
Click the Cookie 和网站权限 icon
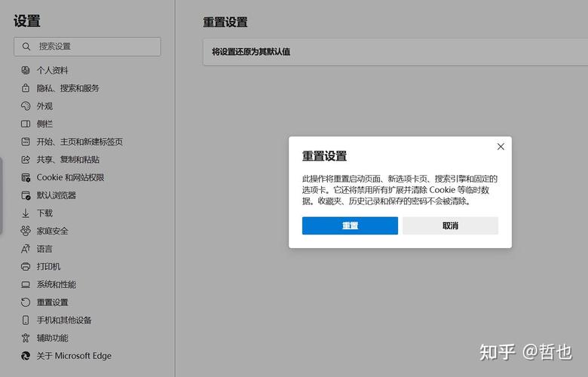point(26,177)
